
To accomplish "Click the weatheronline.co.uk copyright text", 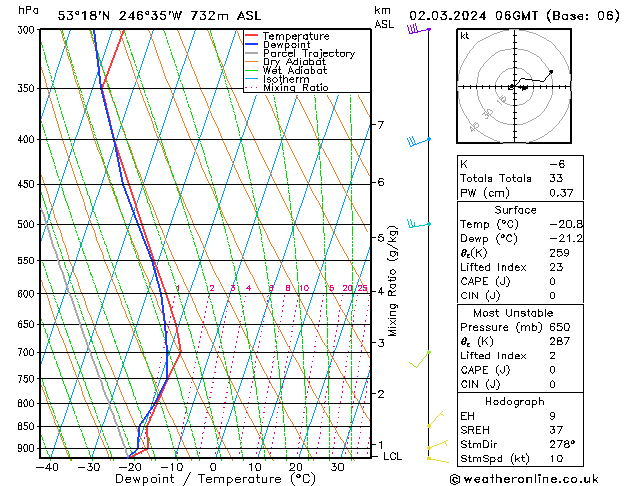I will [524, 479].
